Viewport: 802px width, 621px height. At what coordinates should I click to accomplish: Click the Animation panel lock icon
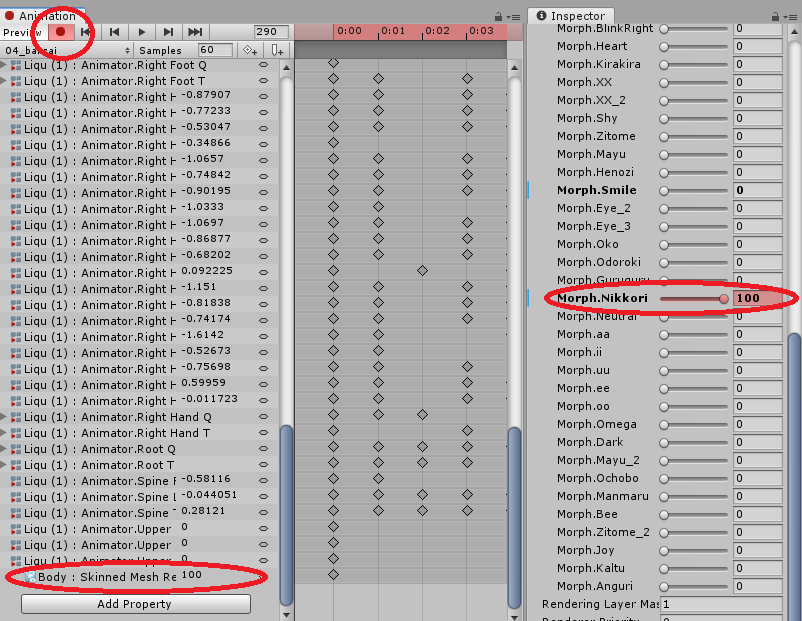point(499,17)
